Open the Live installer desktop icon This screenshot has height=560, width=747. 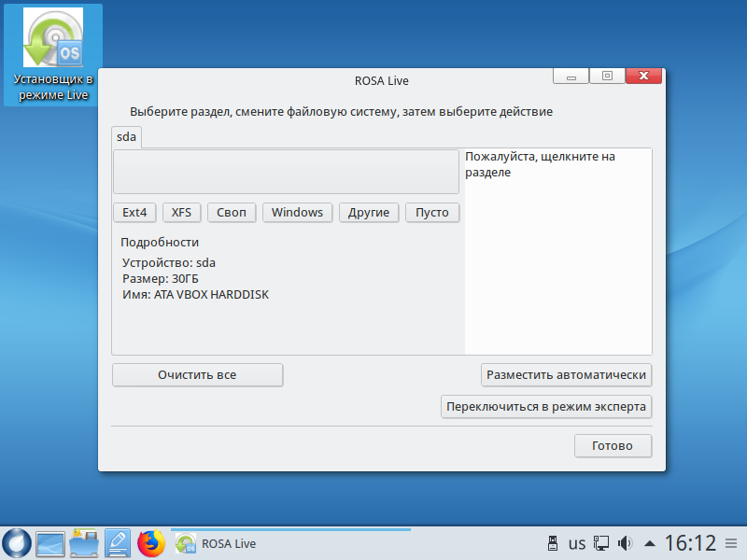pyautogui.click(x=52, y=55)
